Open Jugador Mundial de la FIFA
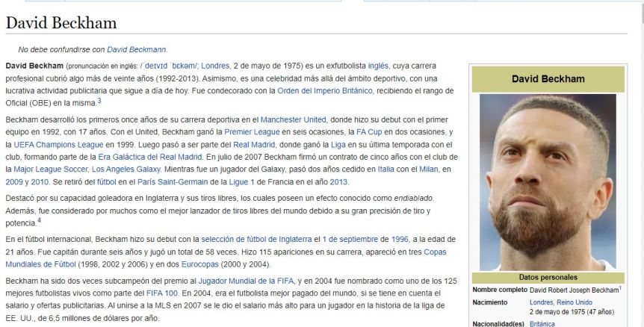Image resolution: width=644 pixels, height=327 pixels. point(246,281)
